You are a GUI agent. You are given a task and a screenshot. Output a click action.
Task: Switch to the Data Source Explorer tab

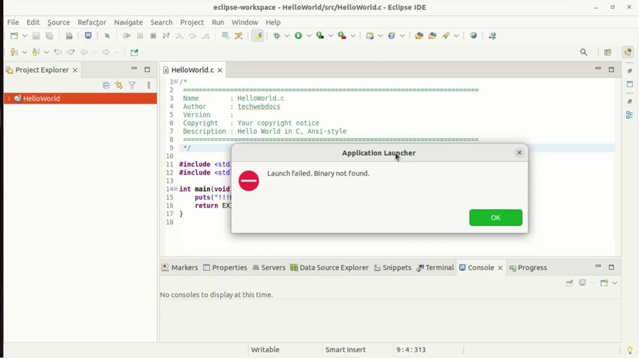[x=330, y=268]
